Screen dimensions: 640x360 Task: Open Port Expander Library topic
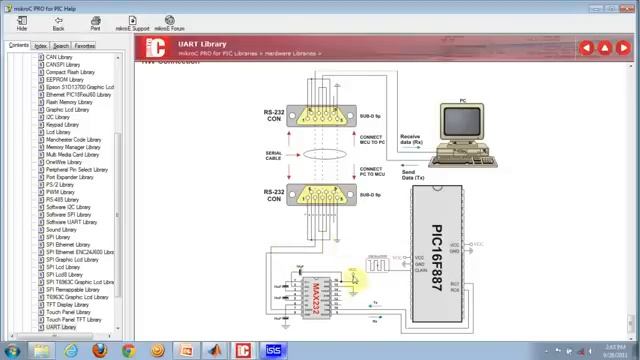69,177
